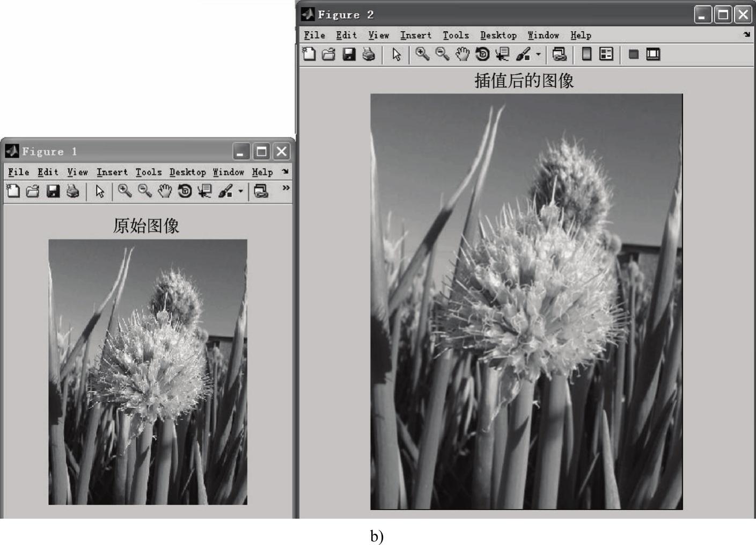The image size is (756, 545).
Task: Toggle Insert Legend in Figure 2 toolbar
Action: pos(606,54)
